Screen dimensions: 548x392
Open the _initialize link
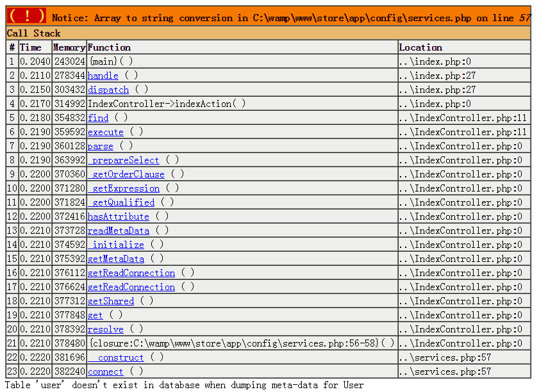[115, 245]
